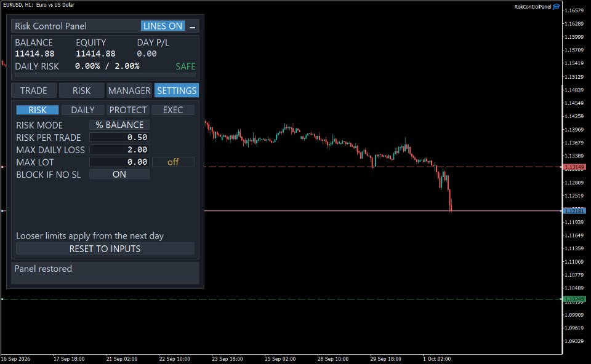
Task: Click the RISK PER TRADE value field
Action: click(119, 137)
